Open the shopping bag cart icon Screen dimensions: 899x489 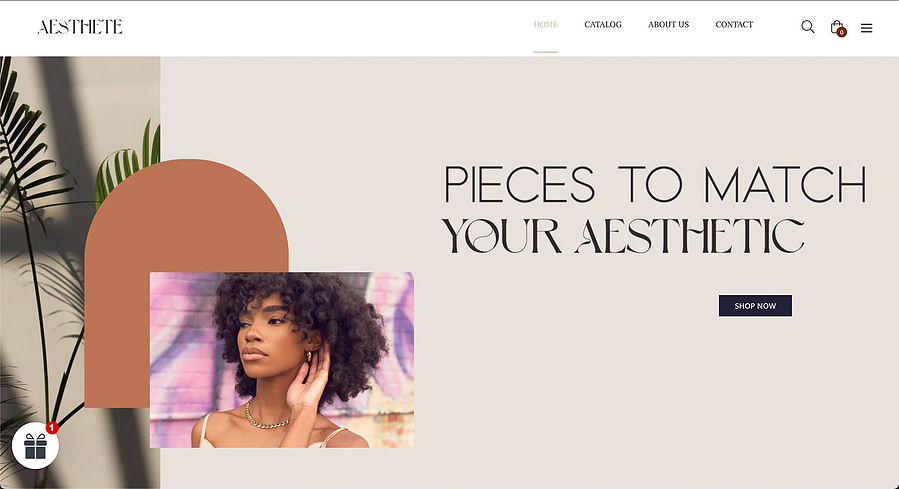(x=837, y=27)
